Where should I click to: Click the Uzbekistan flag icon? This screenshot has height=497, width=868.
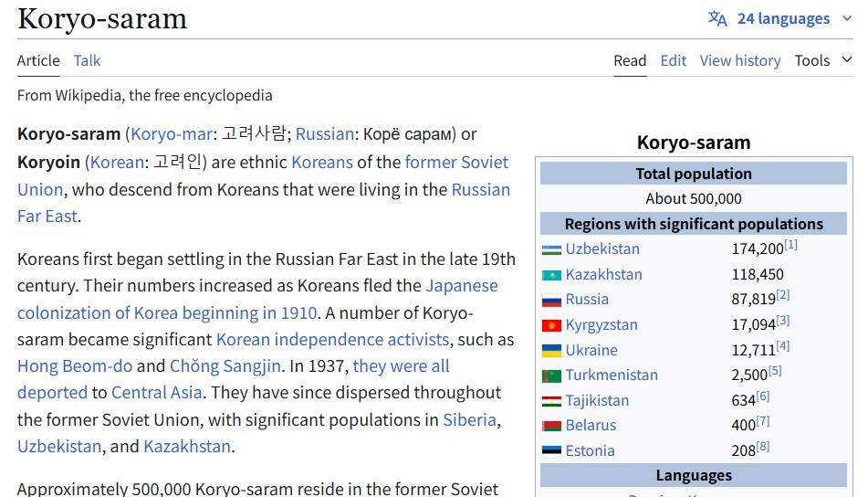coord(551,250)
